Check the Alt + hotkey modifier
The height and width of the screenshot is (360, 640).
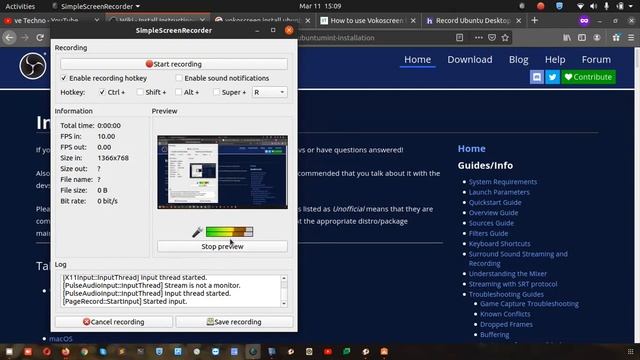pos(178,92)
